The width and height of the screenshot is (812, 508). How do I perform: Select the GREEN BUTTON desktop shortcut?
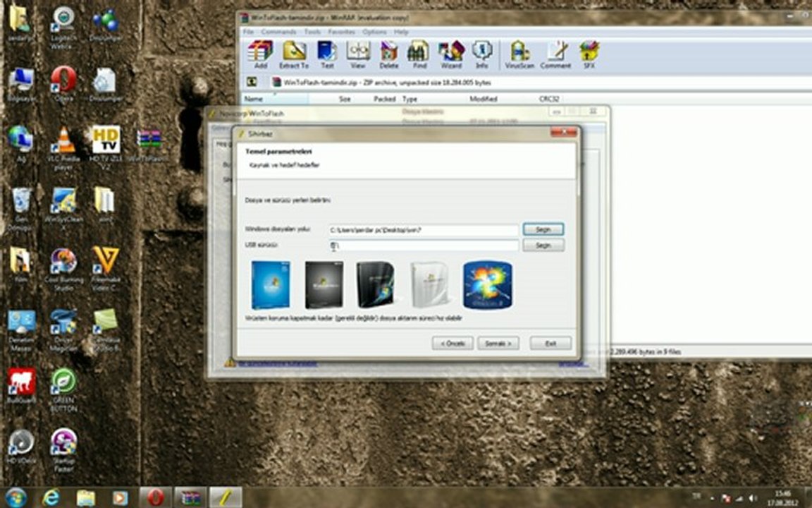tap(63, 389)
